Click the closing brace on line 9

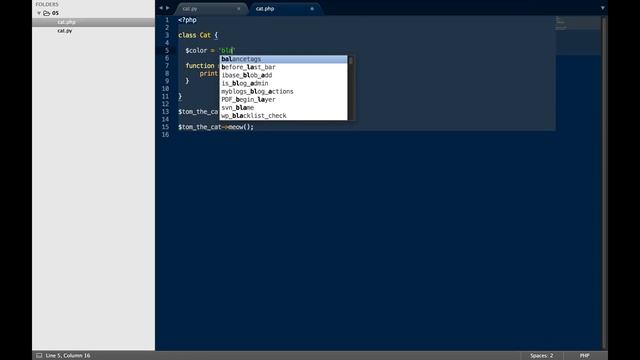pyautogui.click(x=187, y=81)
